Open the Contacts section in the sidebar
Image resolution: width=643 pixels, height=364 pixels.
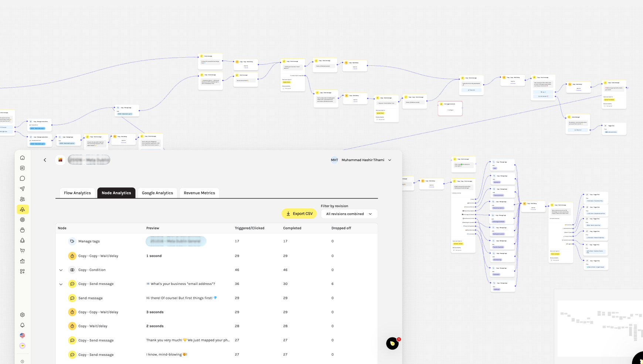pyautogui.click(x=22, y=199)
